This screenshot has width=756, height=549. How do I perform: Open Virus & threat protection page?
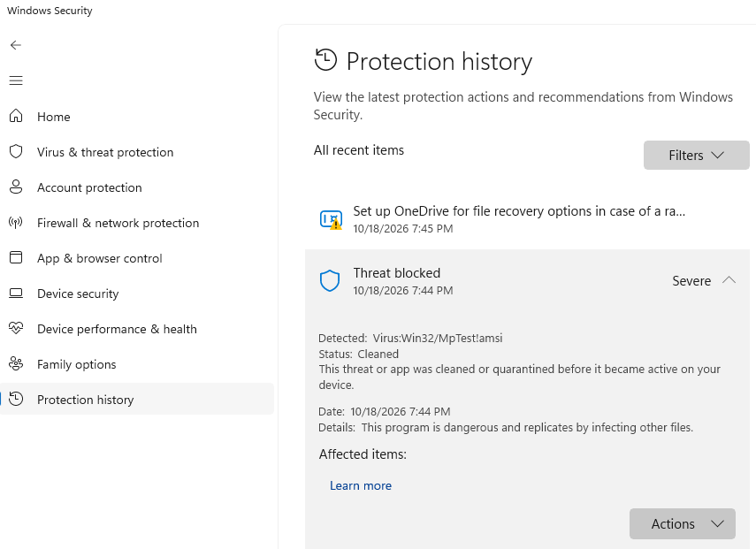coord(137,152)
